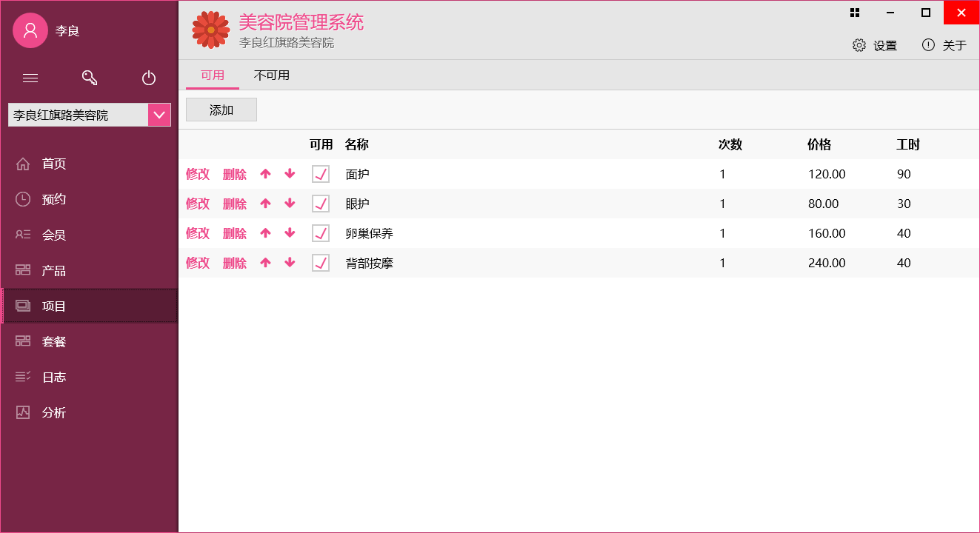The image size is (980, 533).
Task: Uncheck the 可用 checkbox for 面护
Action: [x=321, y=174]
